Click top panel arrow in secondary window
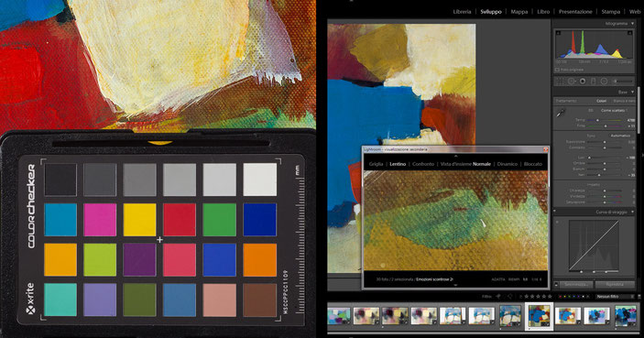 coord(455,156)
